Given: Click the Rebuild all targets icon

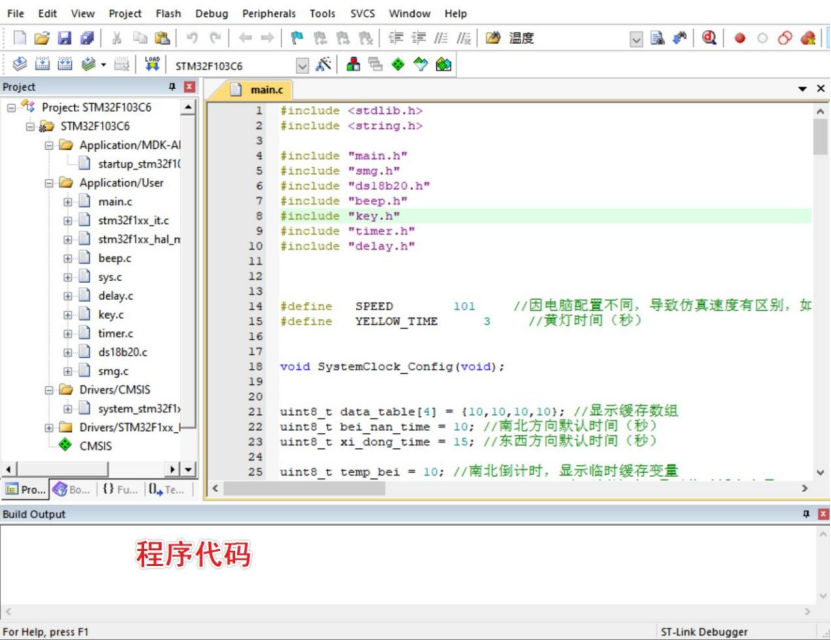Looking at the screenshot, I should click(65, 65).
